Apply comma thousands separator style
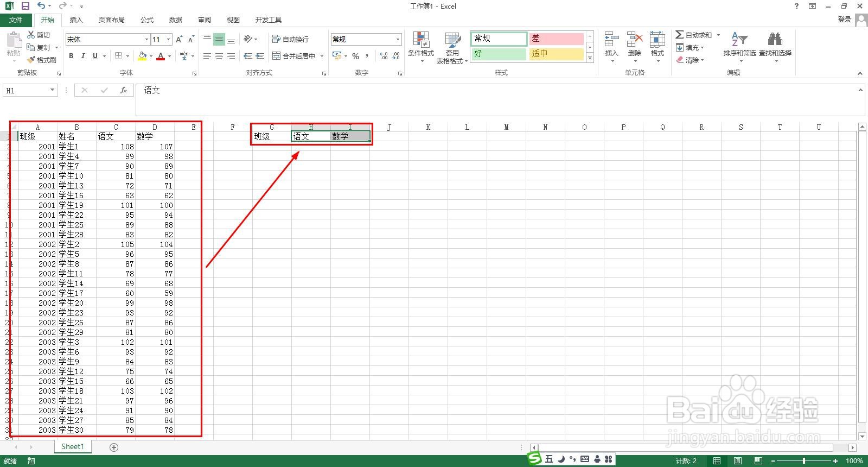Screen dimensions: 868x467 pos(367,56)
